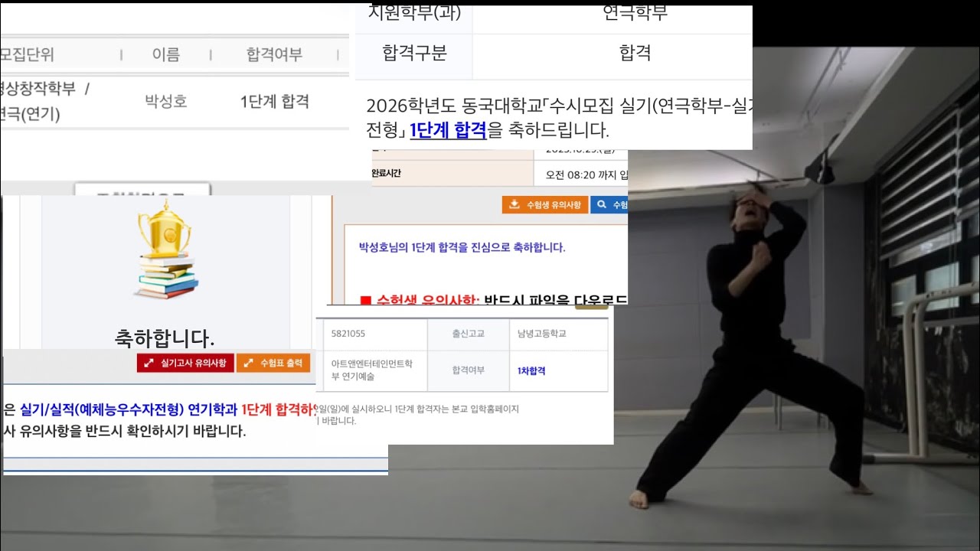Image resolution: width=980 pixels, height=551 pixels.
Task: Click the 2026학년도 동국대학교 congratulation sentence
Action: [559, 118]
